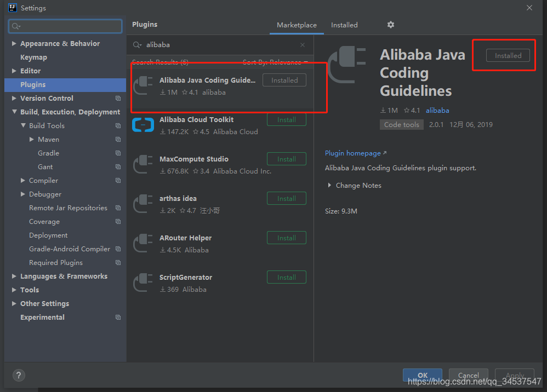Click the project-level icon beside Required Plugins

tap(118, 263)
